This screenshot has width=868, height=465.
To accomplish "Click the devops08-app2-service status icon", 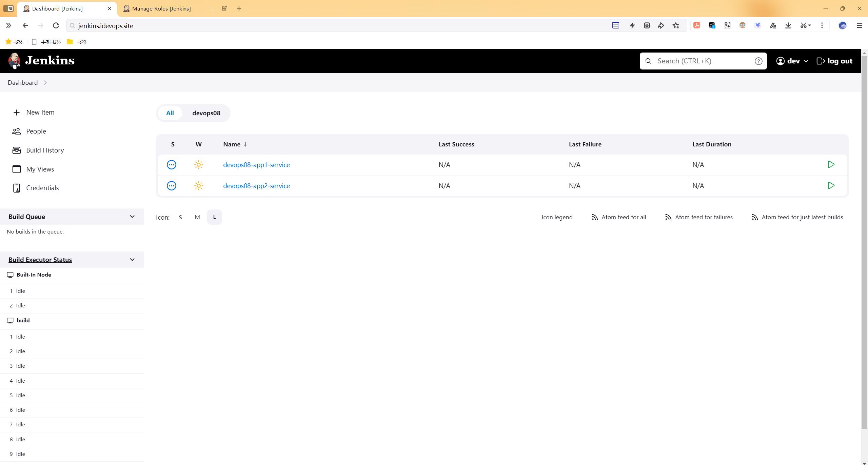I will coord(172,186).
